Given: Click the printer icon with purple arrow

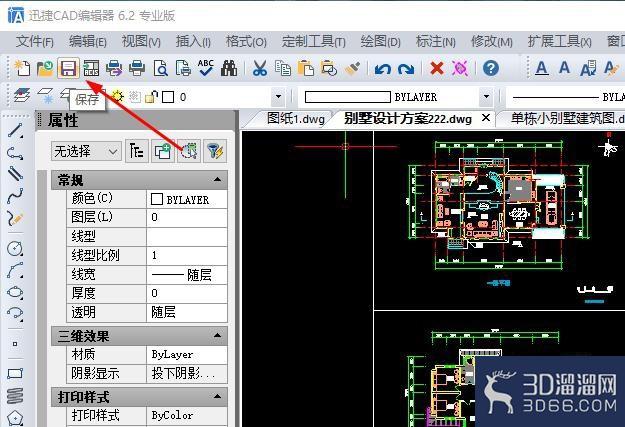Looking at the screenshot, I should point(114,68).
